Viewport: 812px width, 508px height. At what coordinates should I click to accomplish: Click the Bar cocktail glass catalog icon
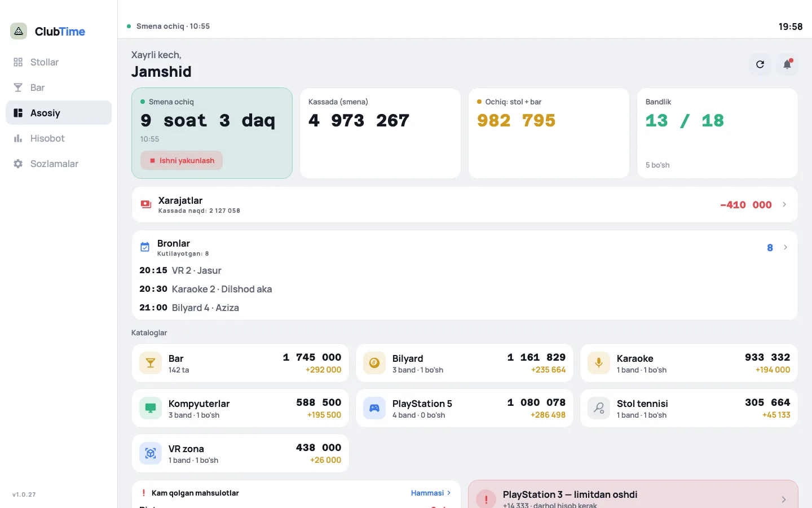(151, 363)
